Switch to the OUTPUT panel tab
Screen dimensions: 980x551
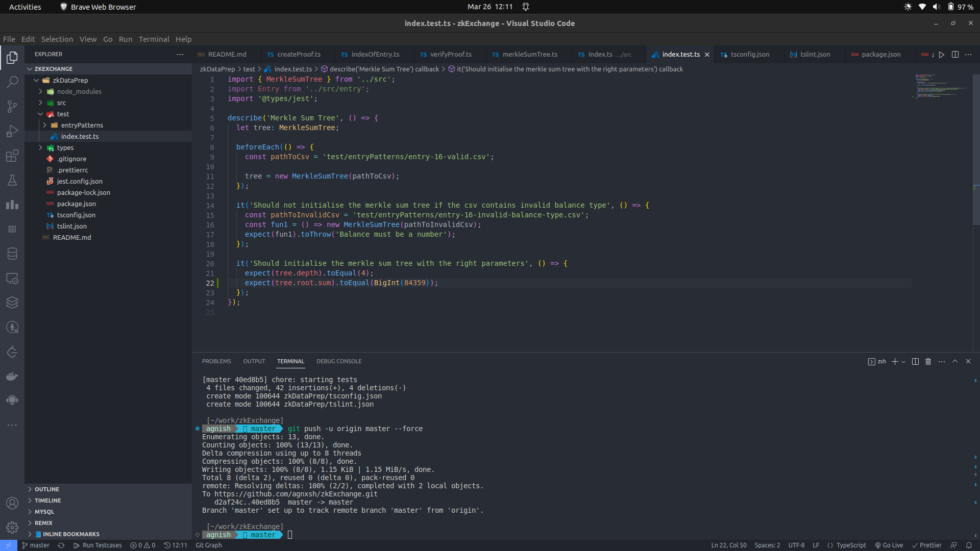point(254,361)
